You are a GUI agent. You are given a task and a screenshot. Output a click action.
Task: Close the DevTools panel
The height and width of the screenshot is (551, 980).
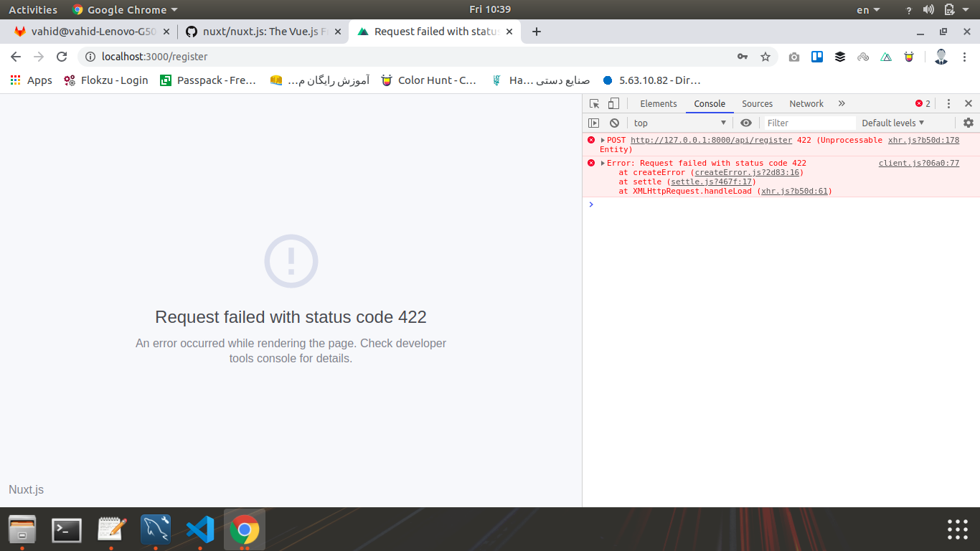coord(969,103)
